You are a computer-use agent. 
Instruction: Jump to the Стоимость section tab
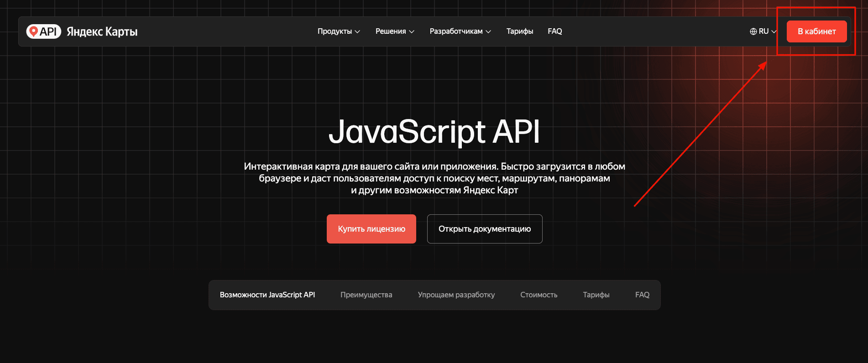click(x=539, y=295)
